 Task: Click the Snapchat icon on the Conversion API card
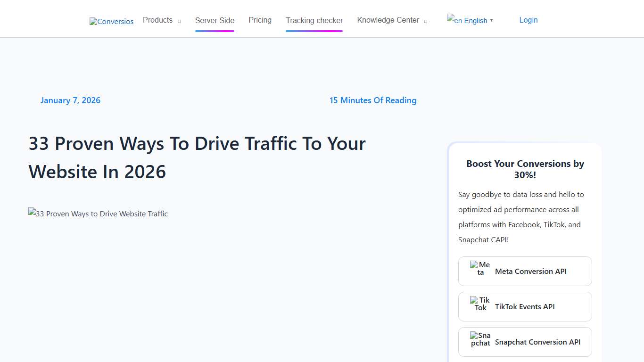[x=479, y=339]
